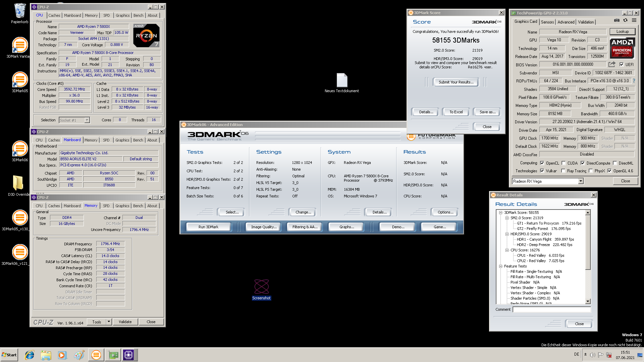Click the Result Details vertical scrollbar
The image size is (644, 362).
pos(588,257)
